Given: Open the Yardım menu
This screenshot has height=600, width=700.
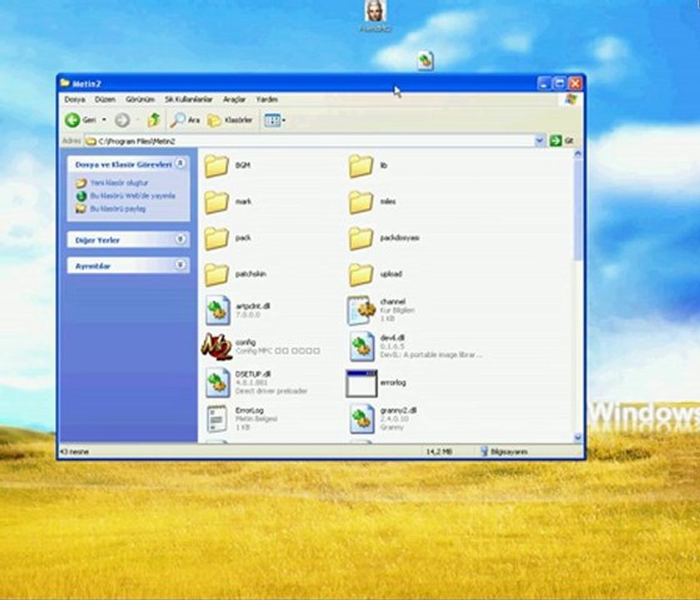Looking at the screenshot, I should click(267, 99).
